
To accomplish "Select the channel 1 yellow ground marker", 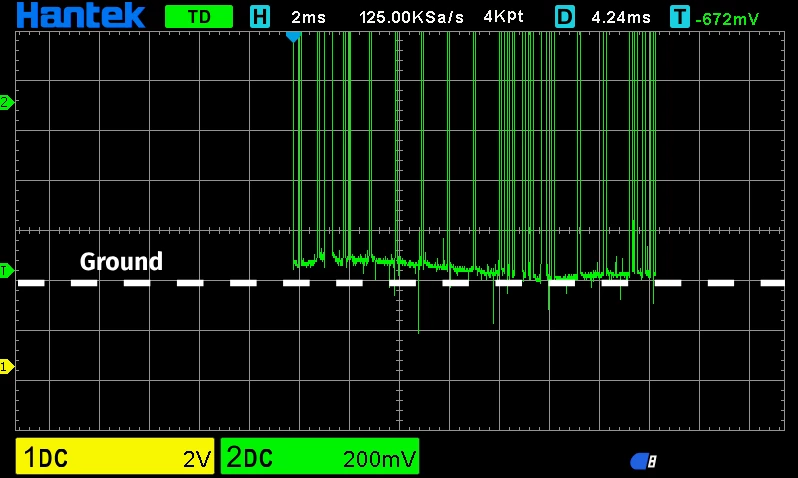I will tap(7, 366).
